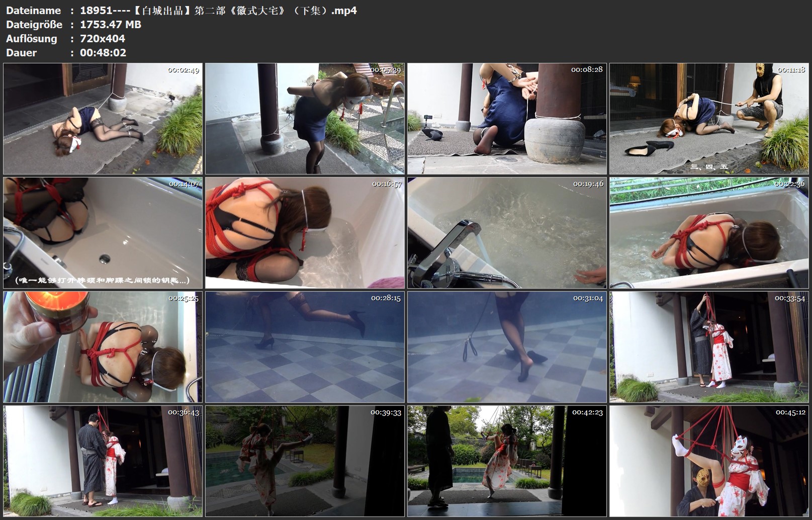Click the frame labeled 00:11:18
The width and height of the screenshot is (812, 520).
click(x=709, y=119)
